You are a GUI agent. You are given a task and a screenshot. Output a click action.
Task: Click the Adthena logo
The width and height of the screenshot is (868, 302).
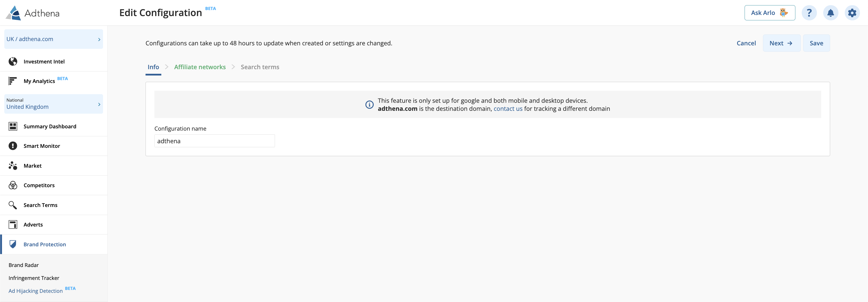coord(33,13)
